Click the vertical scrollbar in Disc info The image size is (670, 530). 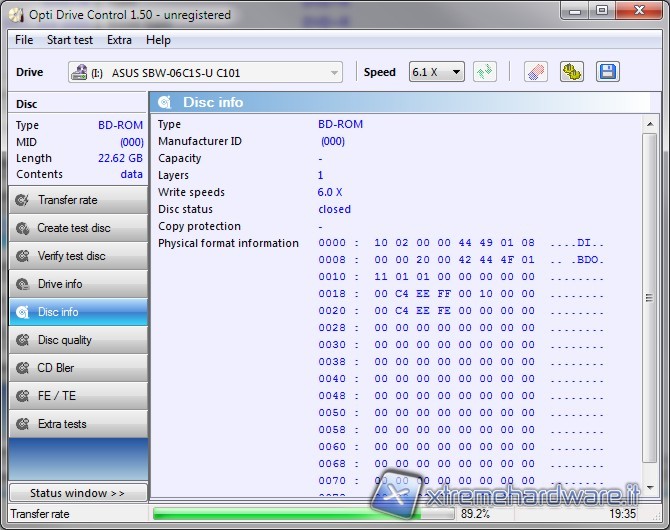click(650, 300)
